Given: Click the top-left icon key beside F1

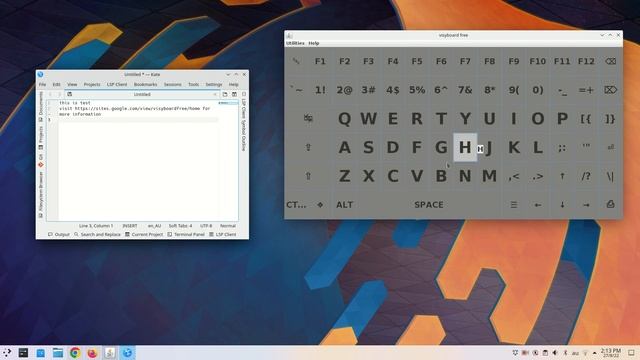Looking at the screenshot, I should coord(296,61).
